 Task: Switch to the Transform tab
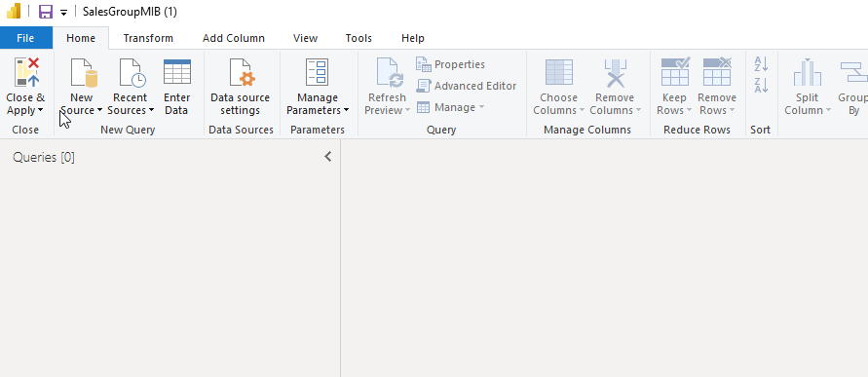point(148,38)
